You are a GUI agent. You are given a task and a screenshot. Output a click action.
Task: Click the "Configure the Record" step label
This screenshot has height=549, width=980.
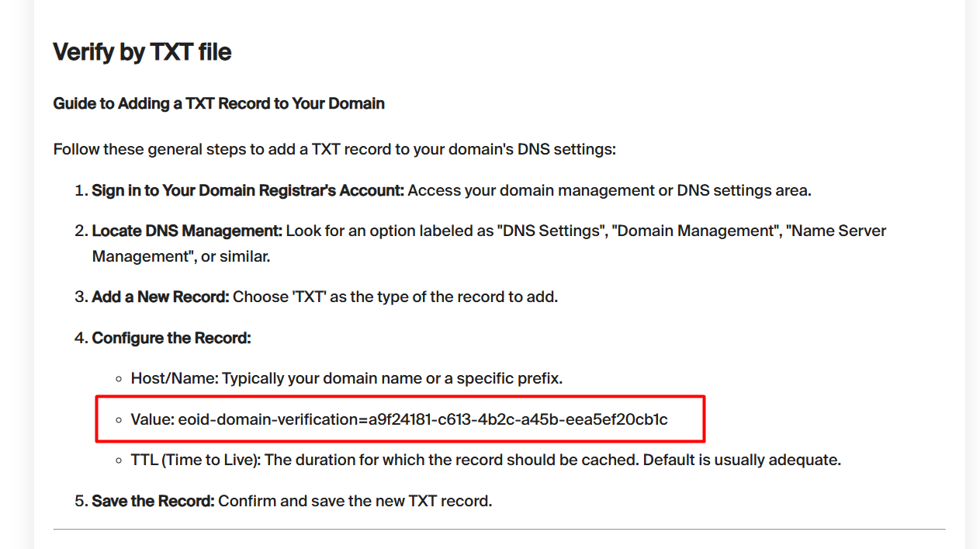[x=171, y=338]
